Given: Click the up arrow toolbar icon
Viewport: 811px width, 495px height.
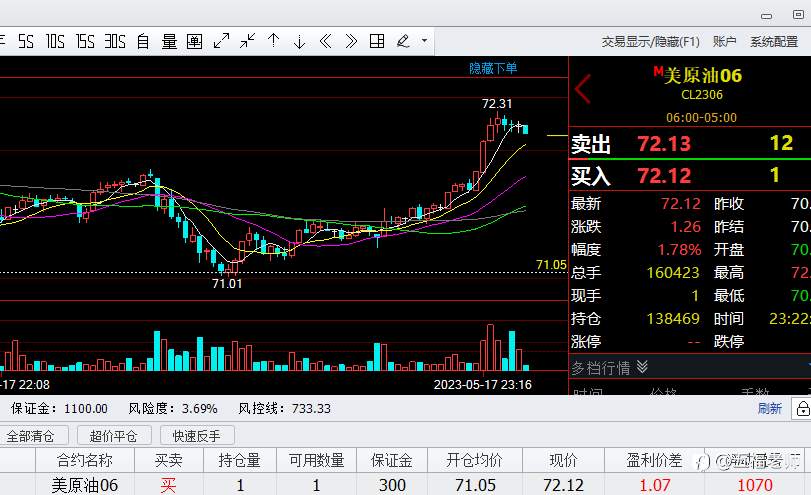Looking at the screenshot, I should 274,40.
